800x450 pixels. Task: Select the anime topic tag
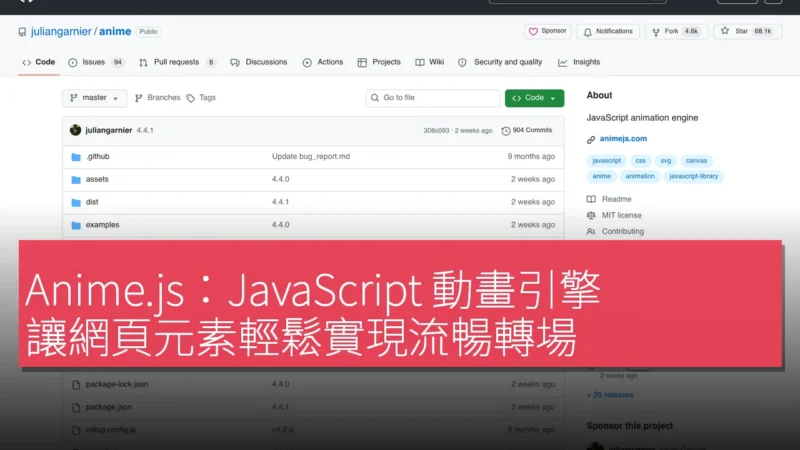(602, 177)
